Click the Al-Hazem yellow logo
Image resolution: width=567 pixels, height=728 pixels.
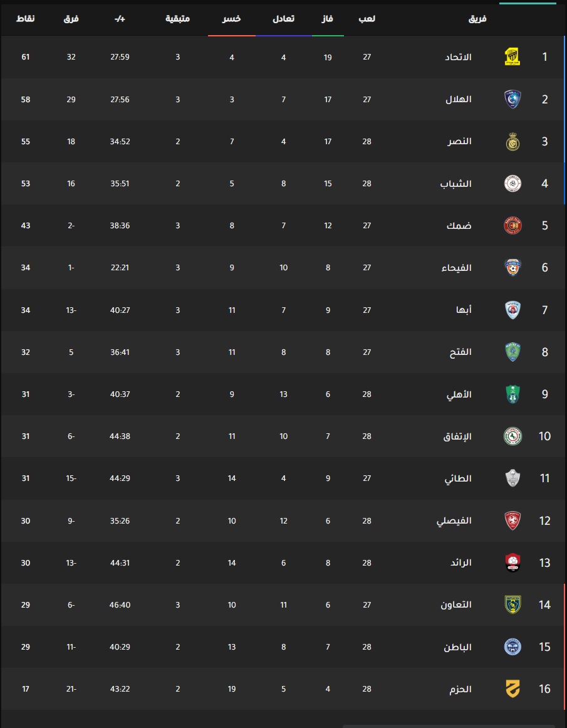pos(512,688)
